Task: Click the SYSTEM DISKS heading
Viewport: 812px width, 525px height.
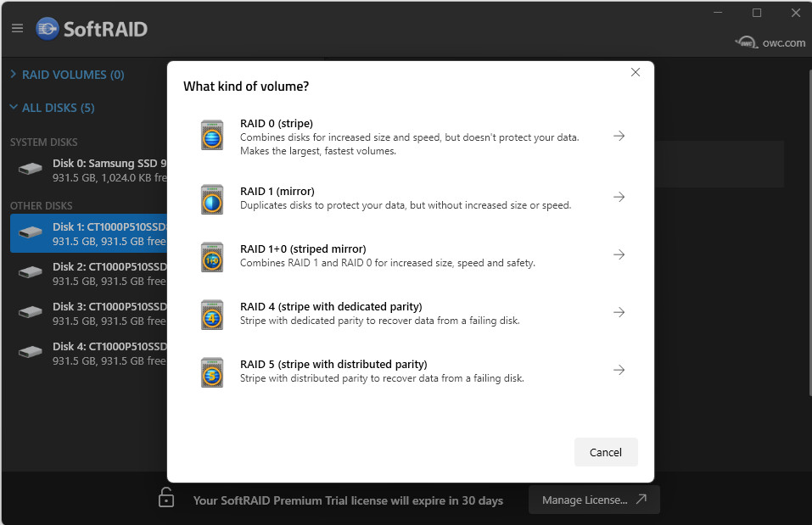Action: coord(44,142)
